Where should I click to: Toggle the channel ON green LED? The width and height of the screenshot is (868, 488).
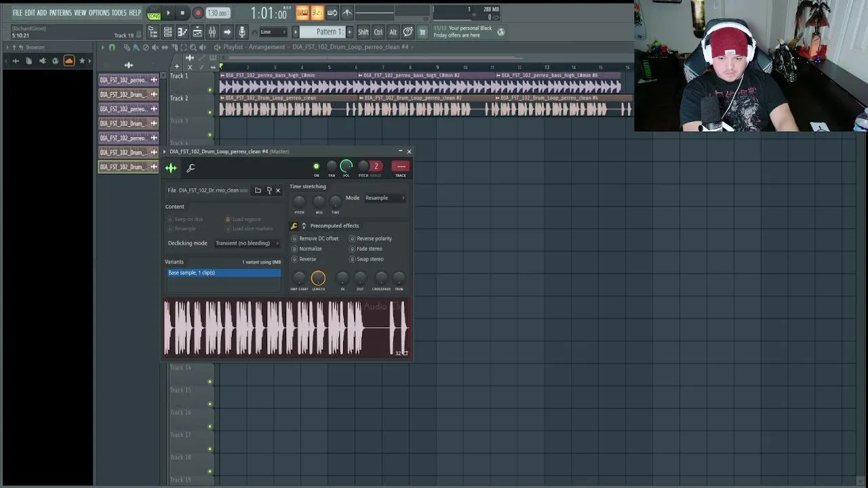pyautogui.click(x=316, y=166)
